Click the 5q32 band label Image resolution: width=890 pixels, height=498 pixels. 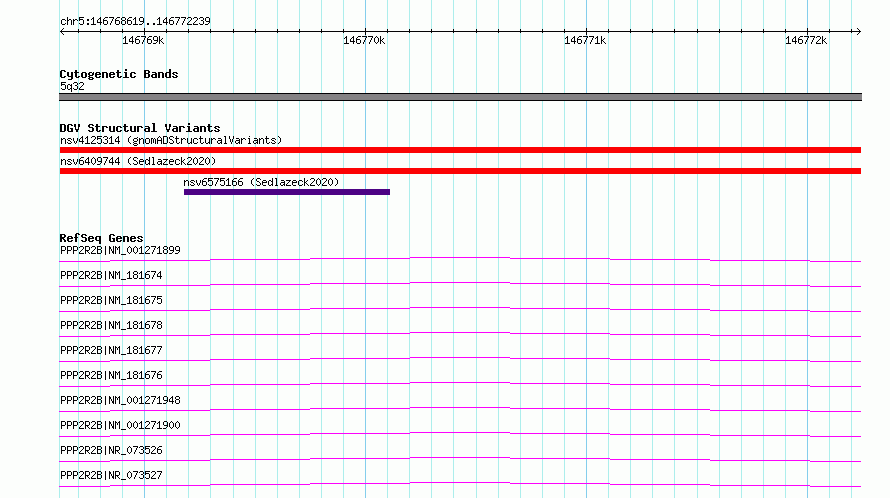72,86
